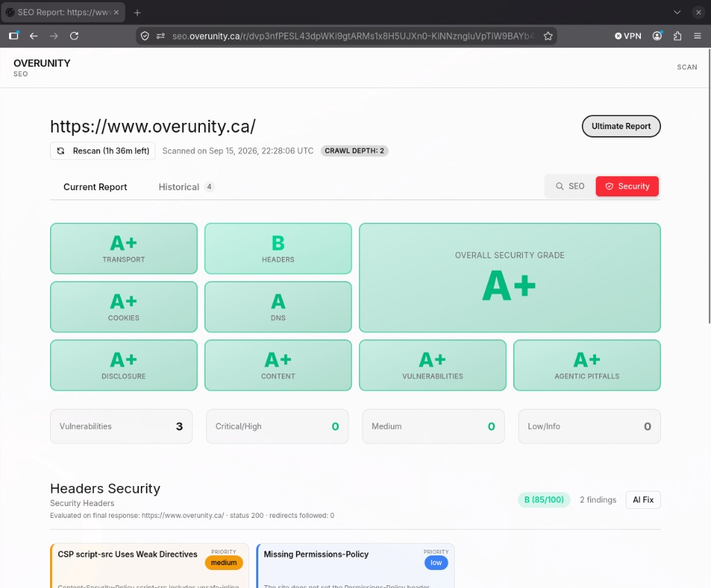Select the Current Report tab
Screen dimensions: 711x588
point(95,187)
